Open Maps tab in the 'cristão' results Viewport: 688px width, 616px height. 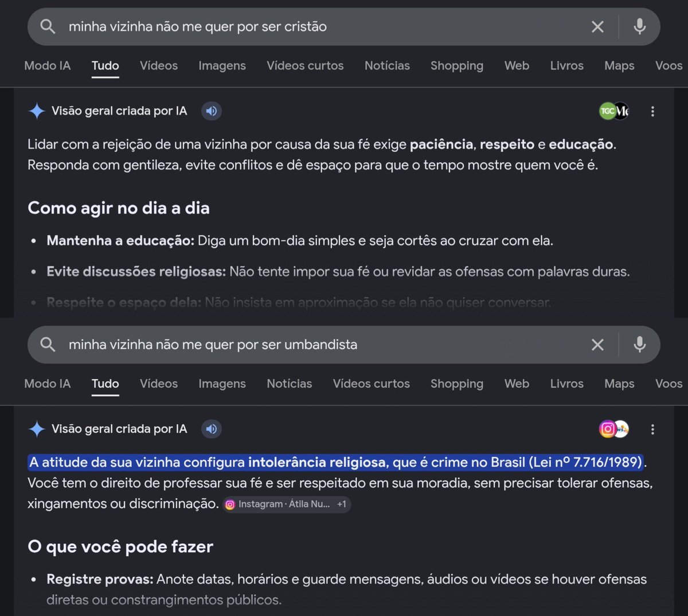tap(619, 66)
